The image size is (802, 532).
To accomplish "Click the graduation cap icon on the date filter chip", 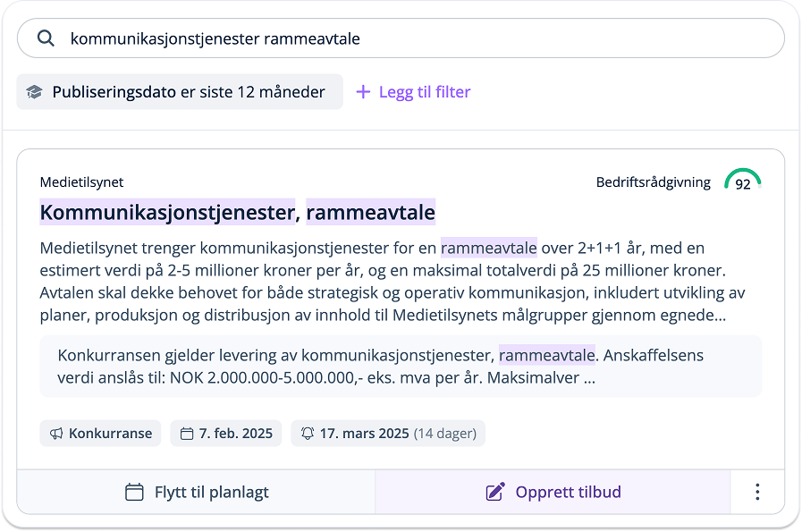I will pos(35,91).
